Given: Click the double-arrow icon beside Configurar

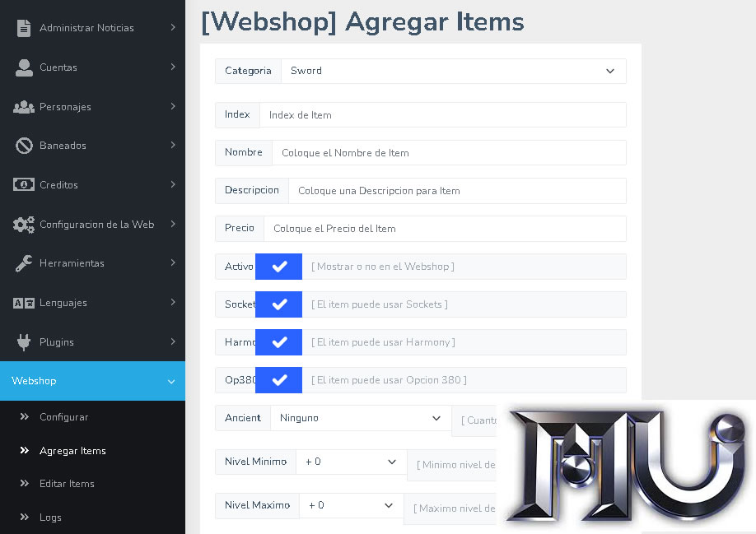Looking at the screenshot, I should coord(25,416).
